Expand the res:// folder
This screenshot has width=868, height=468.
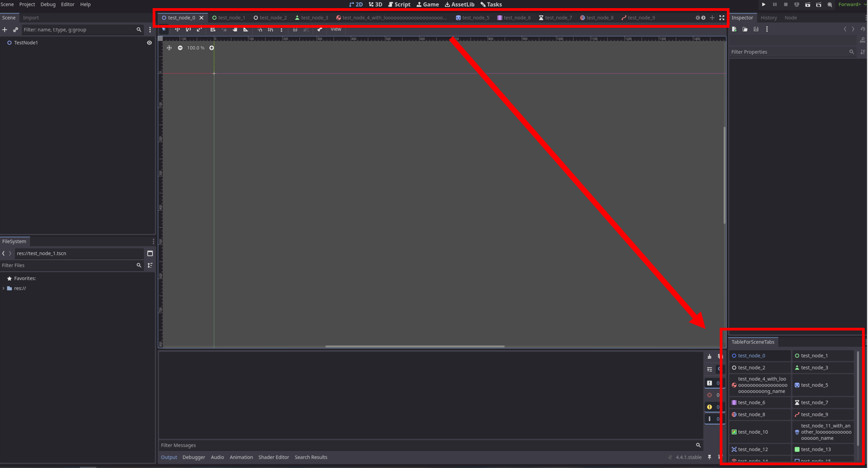pos(4,289)
